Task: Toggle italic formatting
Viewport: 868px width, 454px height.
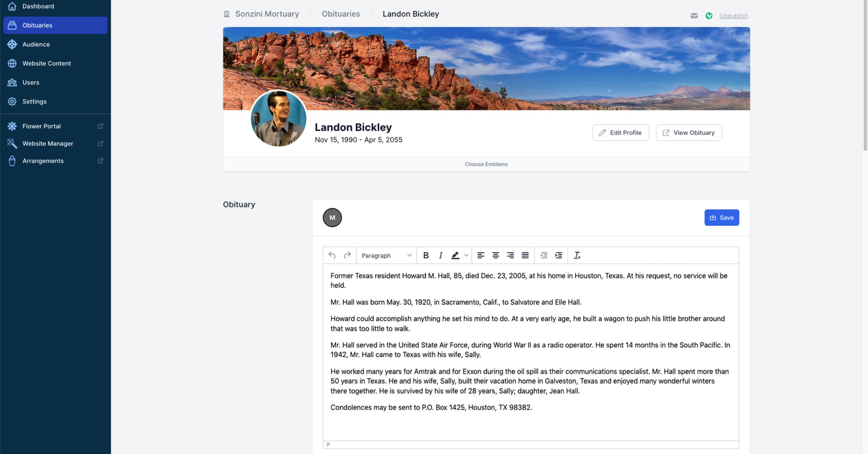Action: click(440, 256)
